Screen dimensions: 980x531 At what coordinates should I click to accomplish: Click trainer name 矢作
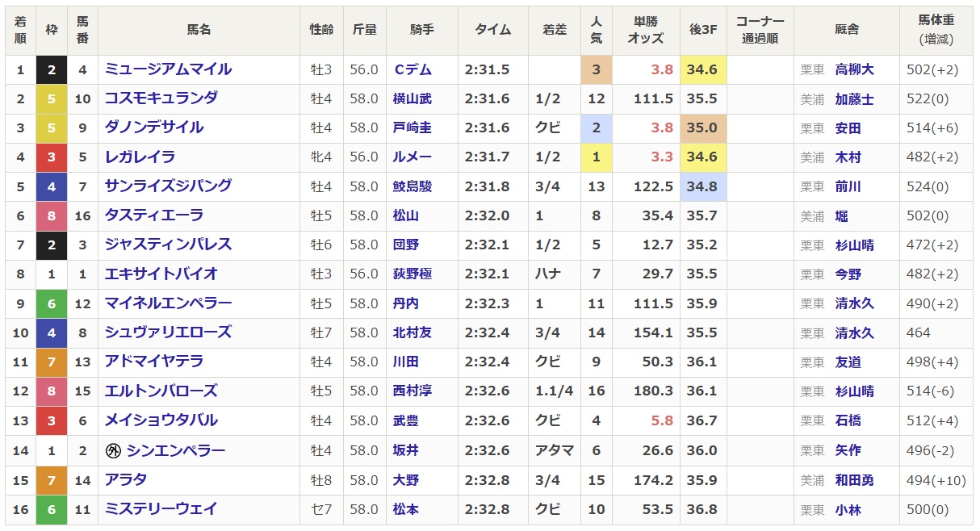pos(848,451)
